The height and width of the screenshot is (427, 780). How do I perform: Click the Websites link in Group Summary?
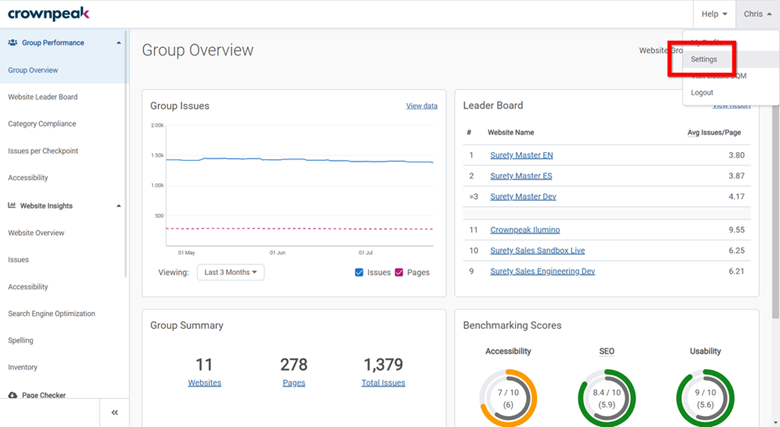[x=204, y=383]
